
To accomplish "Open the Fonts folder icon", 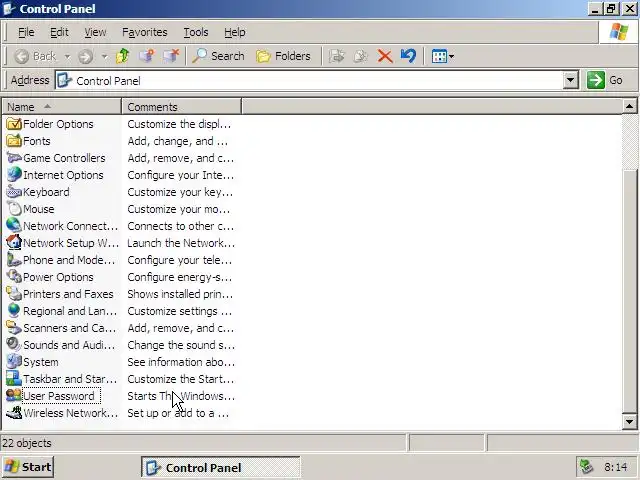I will (14, 141).
